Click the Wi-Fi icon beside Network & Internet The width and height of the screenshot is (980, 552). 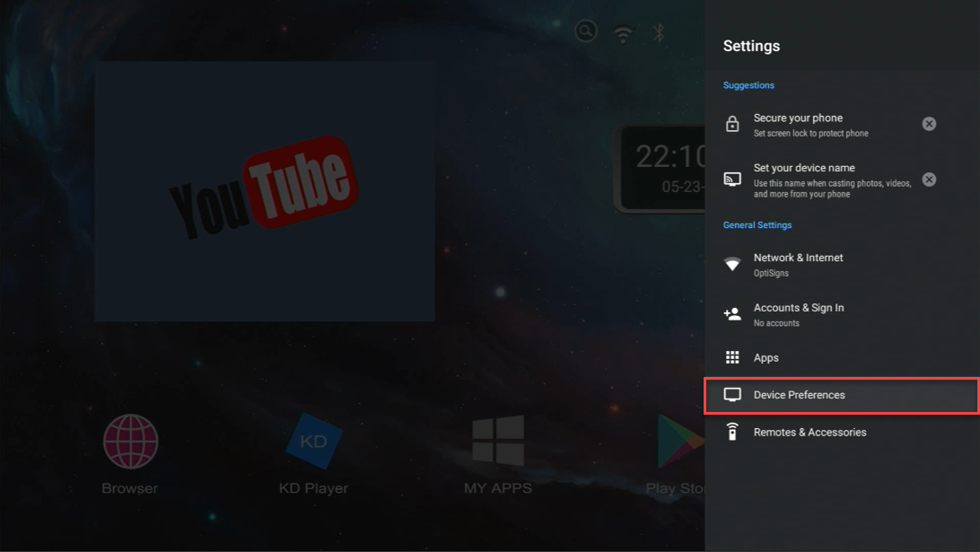point(732,264)
